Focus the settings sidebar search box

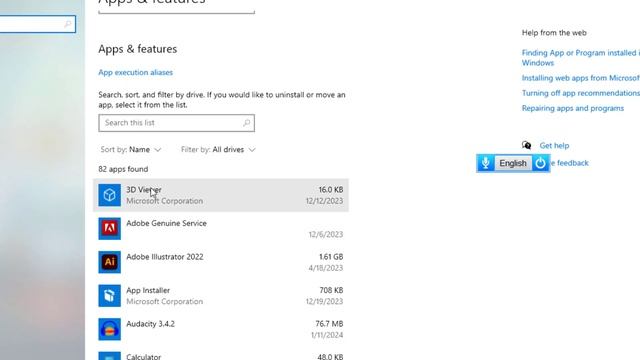[x=38, y=24]
